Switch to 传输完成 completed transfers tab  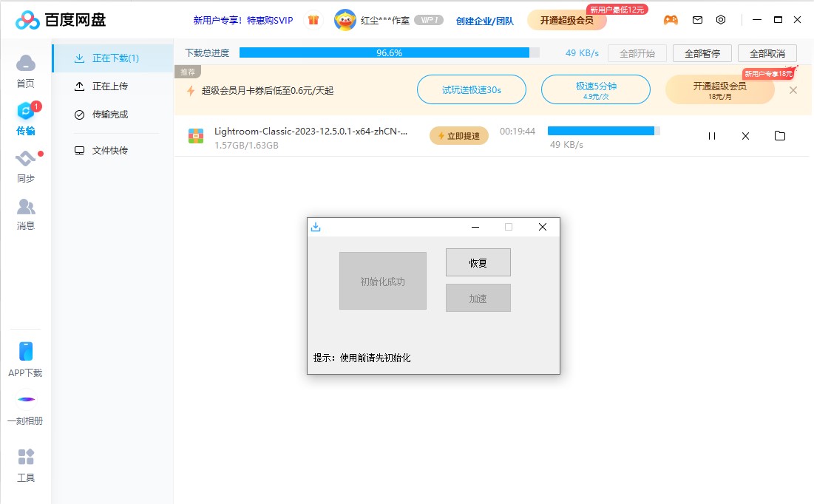tap(109, 115)
